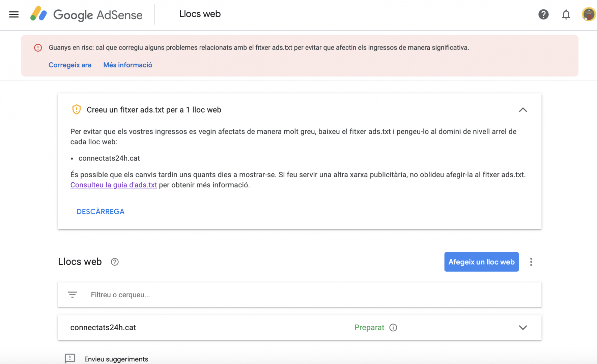Click the feedback speech bubble icon
Screen dimensions: 597x364
(70, 359)
